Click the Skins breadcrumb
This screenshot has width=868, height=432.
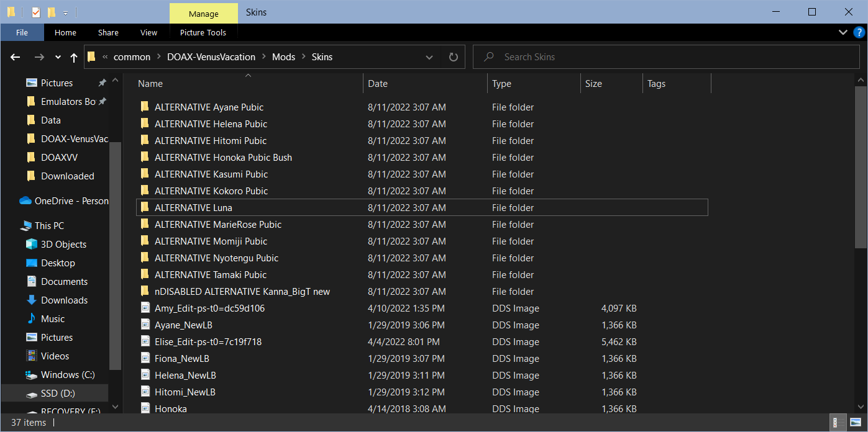click(322, 57)
